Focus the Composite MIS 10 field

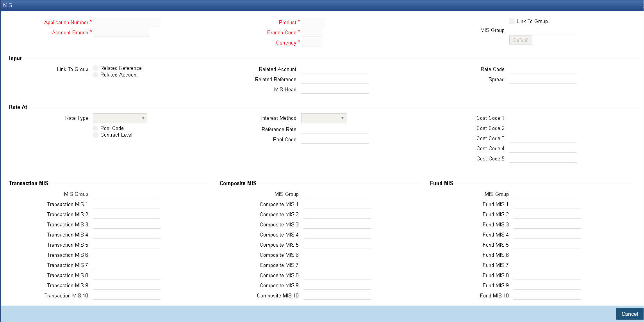[x=337, y=295]
